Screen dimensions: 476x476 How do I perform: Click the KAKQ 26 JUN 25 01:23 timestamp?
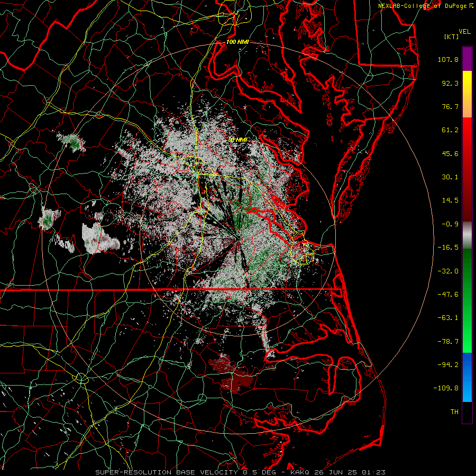[x=338, y=472]
